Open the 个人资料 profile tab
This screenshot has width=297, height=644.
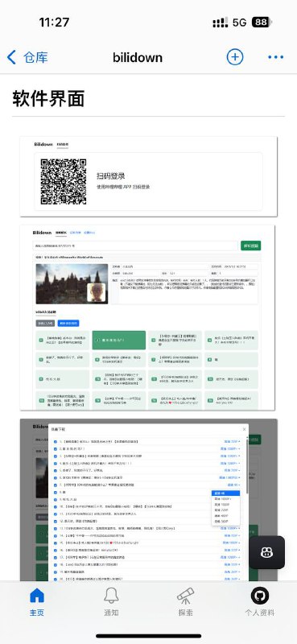click(x=260, y=601)
